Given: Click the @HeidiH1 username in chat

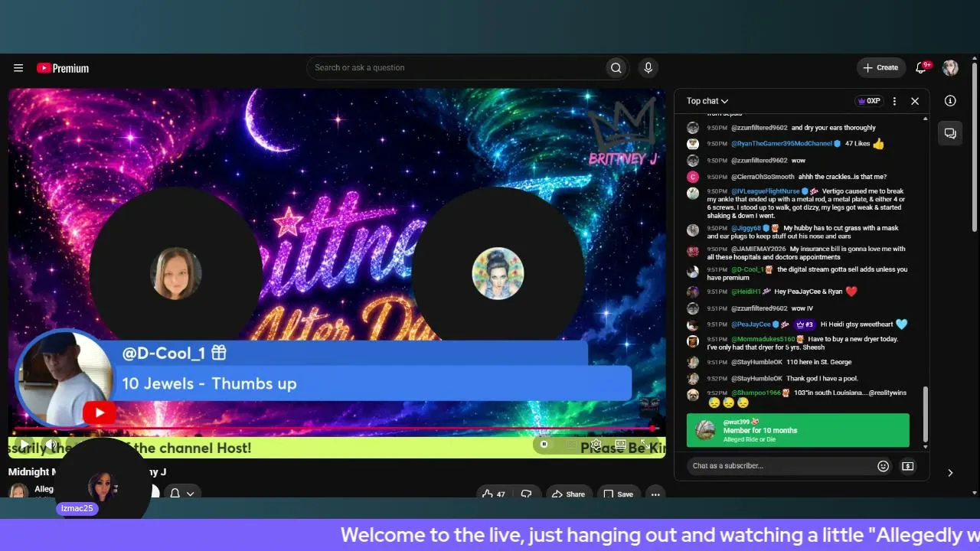Looking at the screenshot, I should click(746, 292).
